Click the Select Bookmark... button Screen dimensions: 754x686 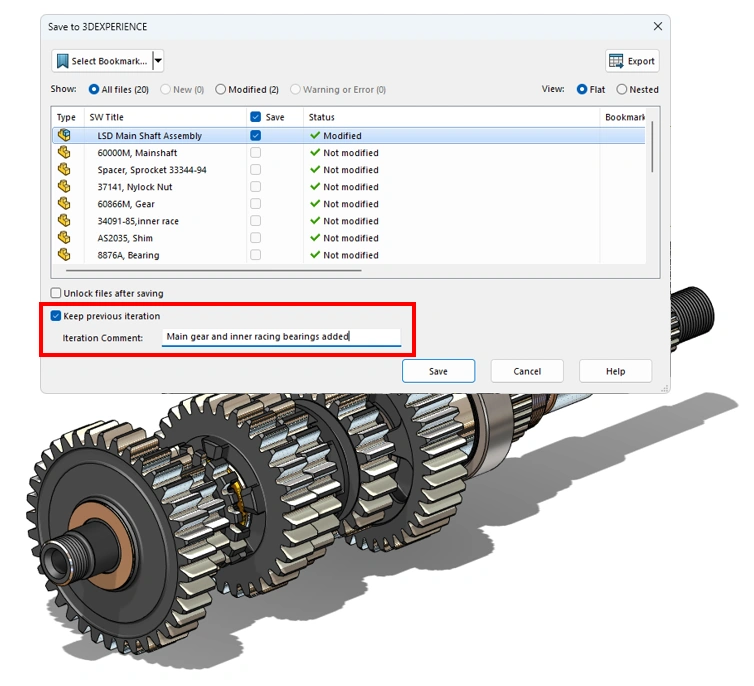click(102, 61)
